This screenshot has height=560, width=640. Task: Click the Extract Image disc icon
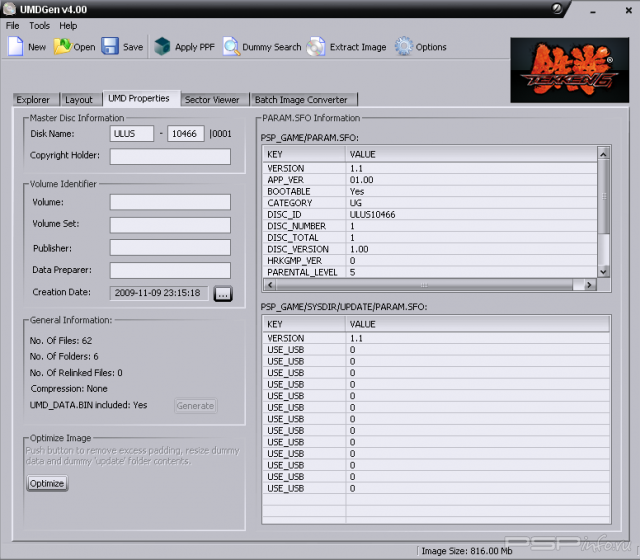(316, 47)
